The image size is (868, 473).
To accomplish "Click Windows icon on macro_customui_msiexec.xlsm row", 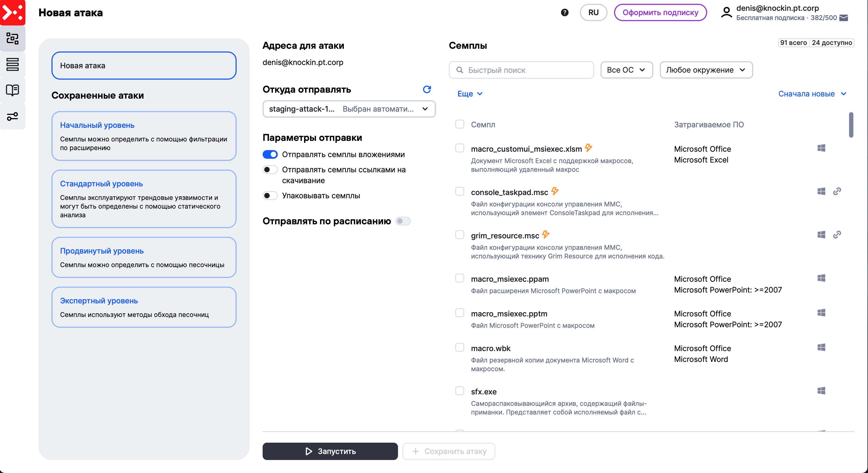I will click(821, 148).
